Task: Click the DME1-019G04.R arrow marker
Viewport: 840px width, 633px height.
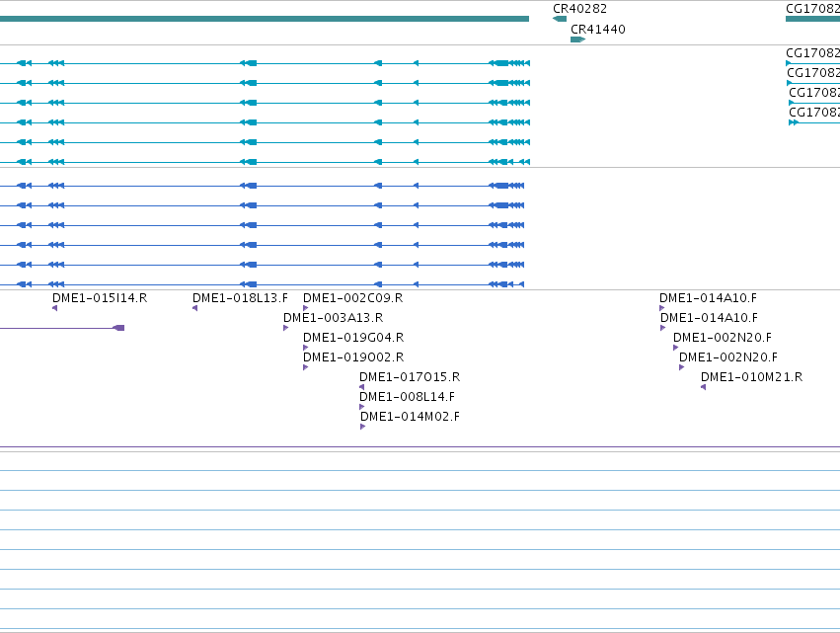Action: 305,348
